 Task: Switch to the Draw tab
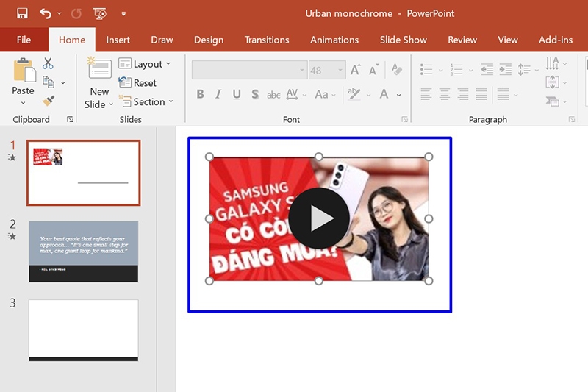(x=162, y=40)
